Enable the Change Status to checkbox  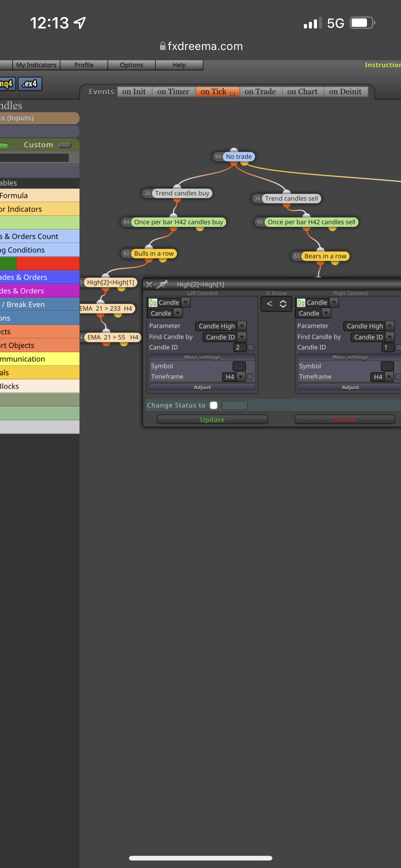pos(214,405)
